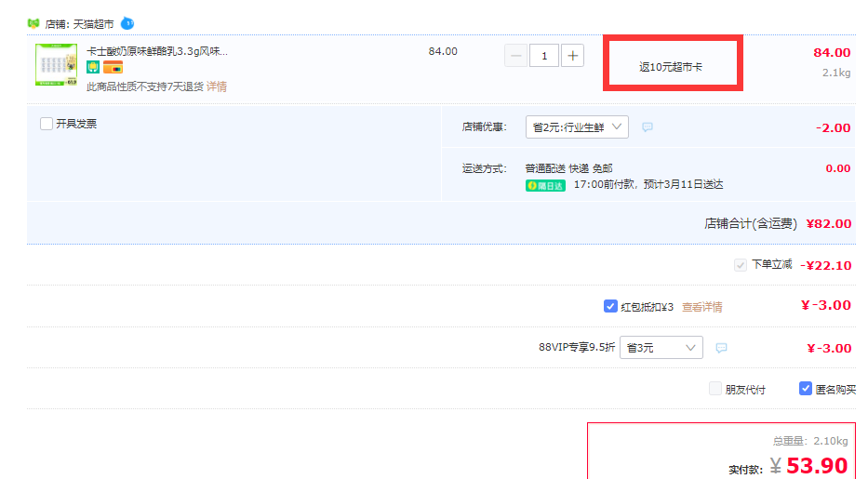Click the 店铺合计 ¥82.00 store total amount
The width and height of the screenshot is (868, 479).
(x=829, y=223)
